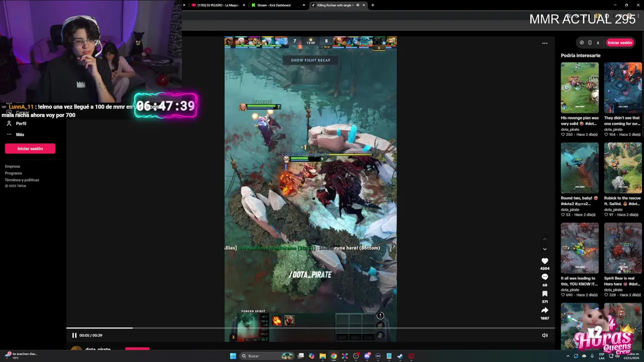Click the dota_pirate author name below video
Viewport: 644px width, 362px height.
98,349
